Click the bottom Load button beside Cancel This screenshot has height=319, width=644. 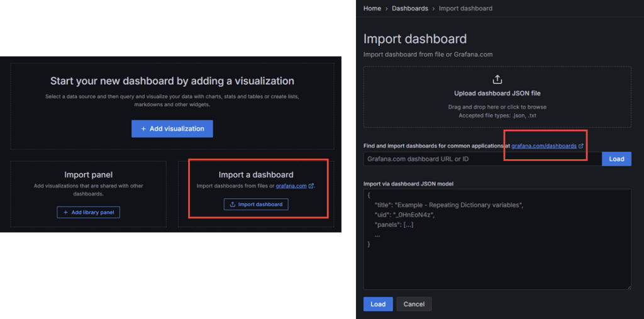[x=378, y=304]
